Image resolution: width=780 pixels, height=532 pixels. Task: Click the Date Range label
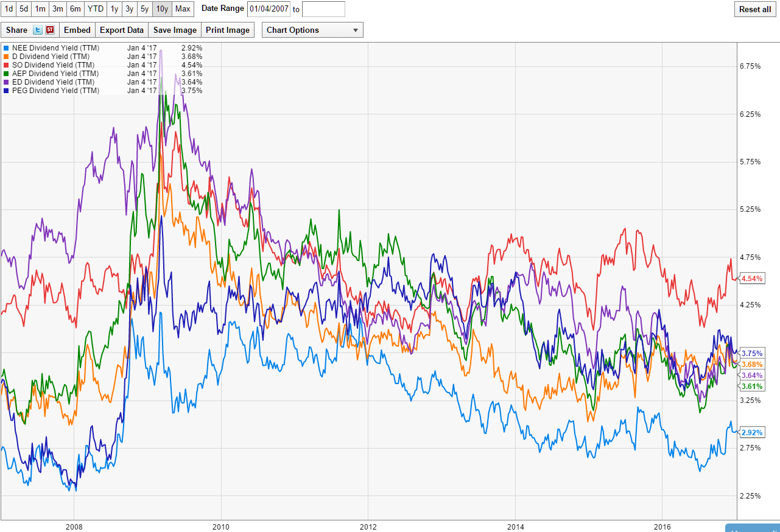pos(222,9)
